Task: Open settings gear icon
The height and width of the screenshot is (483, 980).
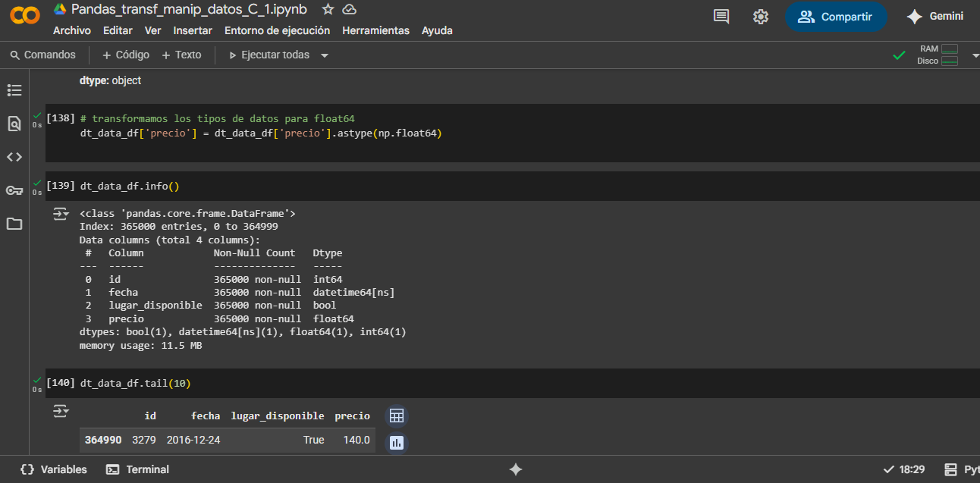Action: point(761,17)
